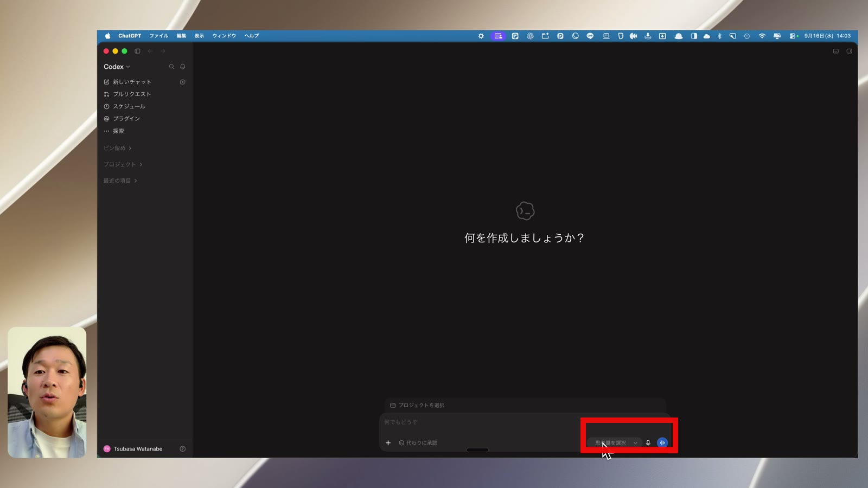Go forward with the right arrow

click(x=163, y=51)
